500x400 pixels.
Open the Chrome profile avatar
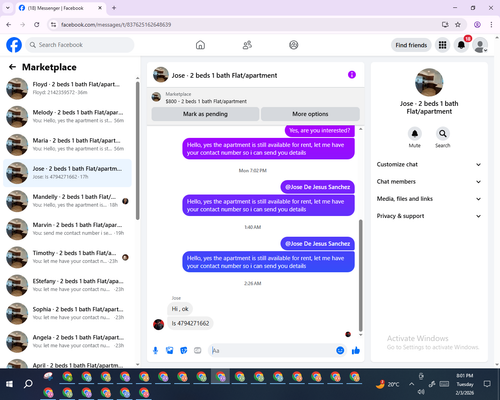point(477,25)
